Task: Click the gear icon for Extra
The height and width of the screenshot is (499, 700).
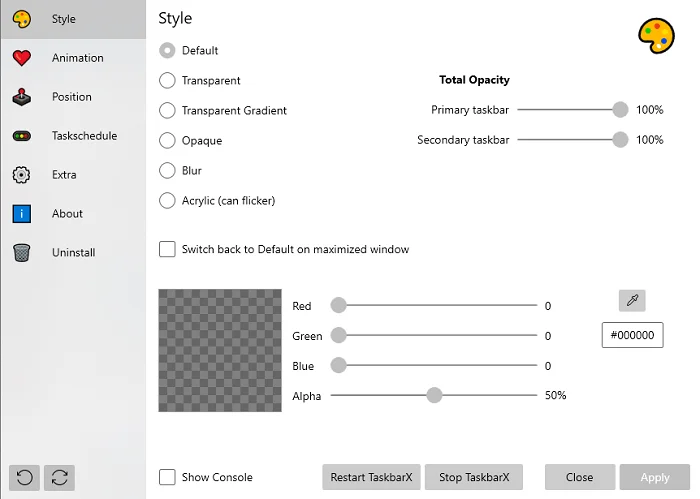Action: tap(22, 175)
